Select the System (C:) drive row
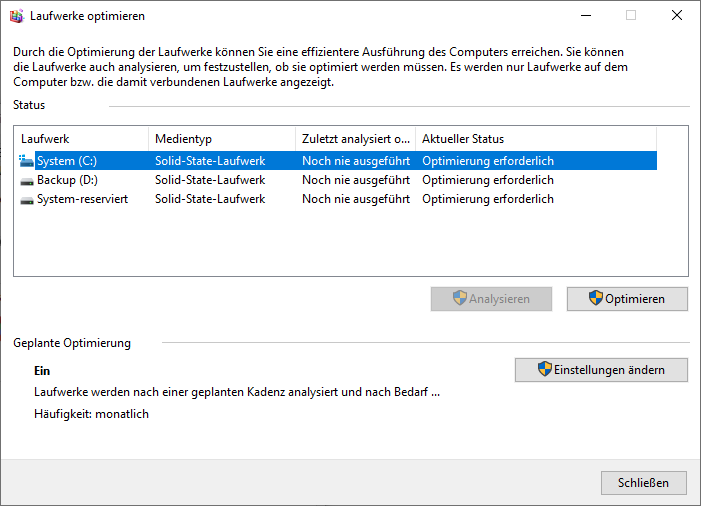Image resolution: width=701 pixels, height=506 pixels. coord(338,161)
